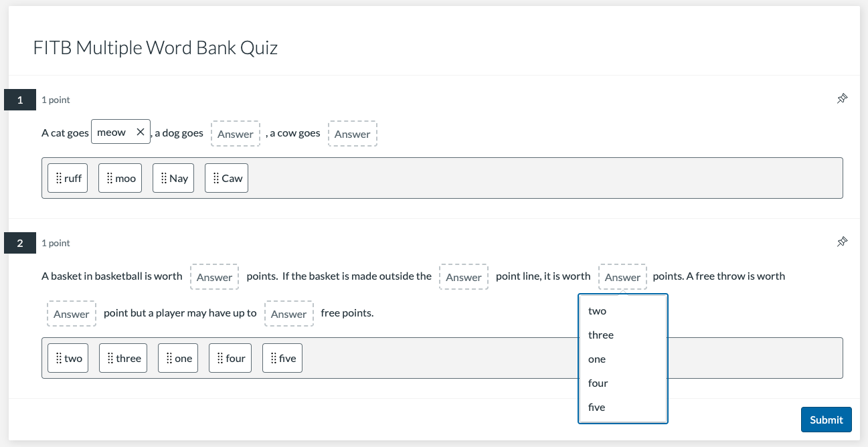Click the moo word bank chip
Screen dimensions: 868x447
coord(120,178)
